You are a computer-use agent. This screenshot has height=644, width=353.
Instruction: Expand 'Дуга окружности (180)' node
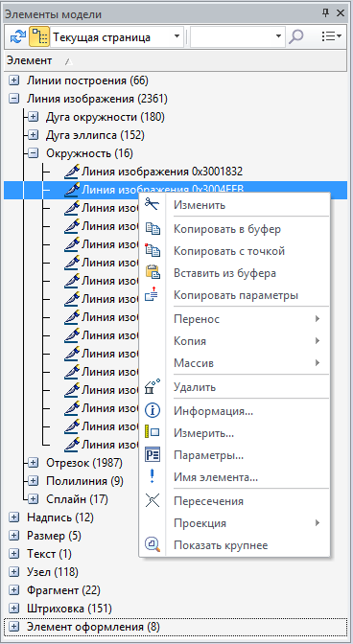pyautogui.click(x=34, y=117)
